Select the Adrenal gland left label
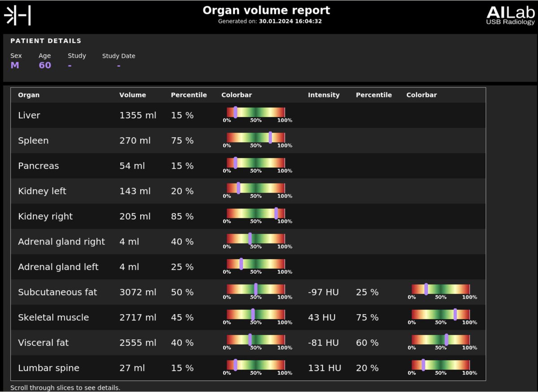This screenshot has width=538, height=392. tap(58, 267)
